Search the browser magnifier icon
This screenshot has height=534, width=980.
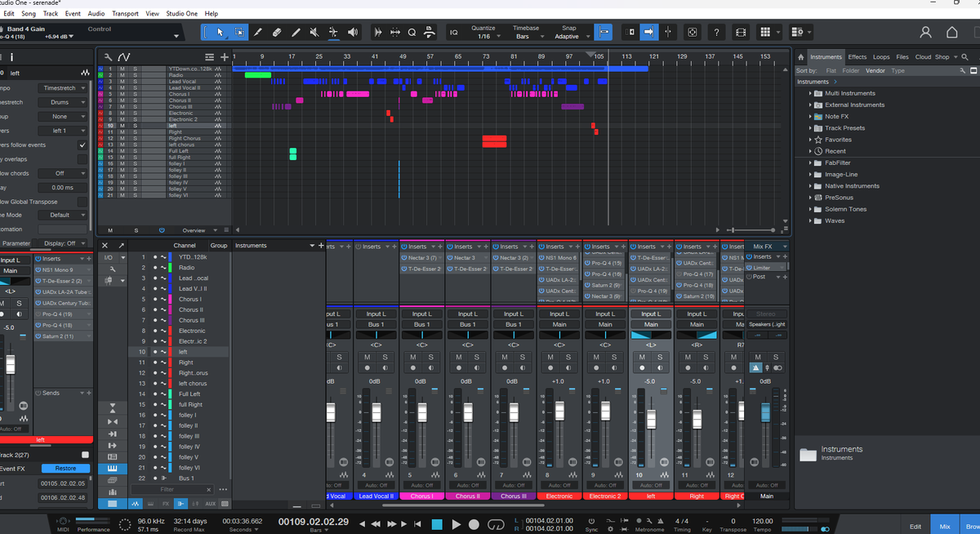[x=965, y=57]
